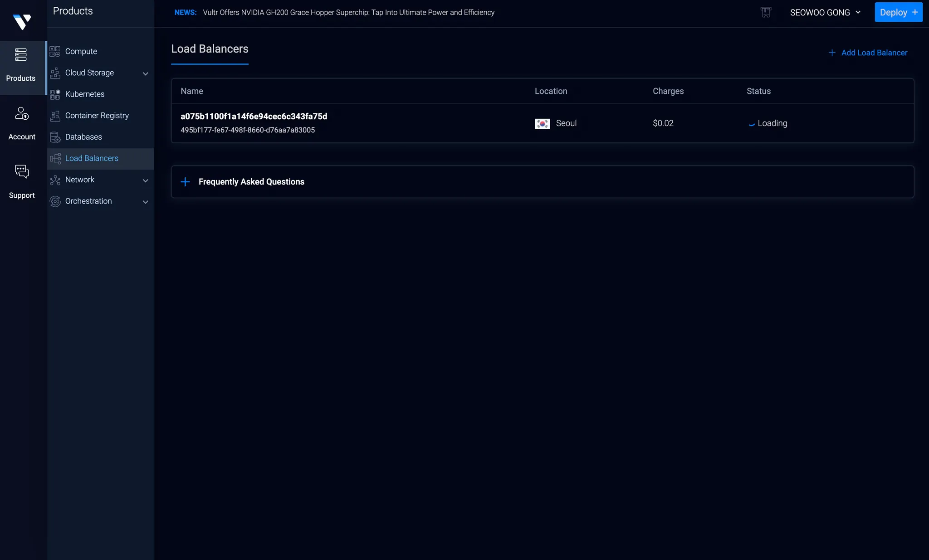
Task: Click the Add Load Balancer link
Action: 868,53
